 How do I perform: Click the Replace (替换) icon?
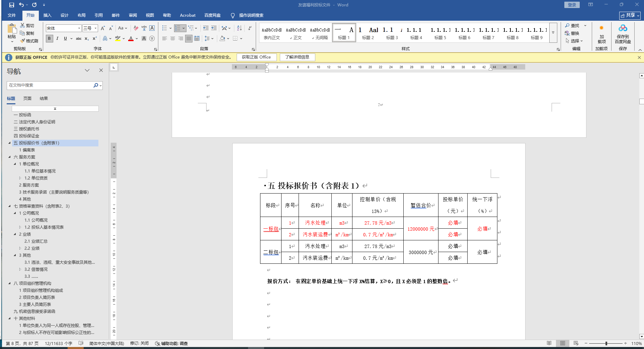[x=567, y=33]
